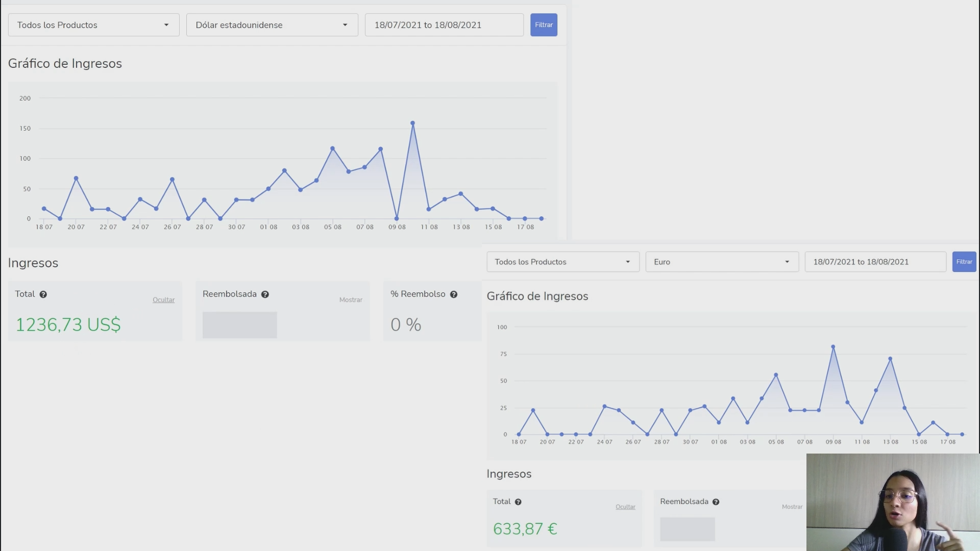
Task: Open Dólar estadounidense currency dropdown
Action: 272,25
